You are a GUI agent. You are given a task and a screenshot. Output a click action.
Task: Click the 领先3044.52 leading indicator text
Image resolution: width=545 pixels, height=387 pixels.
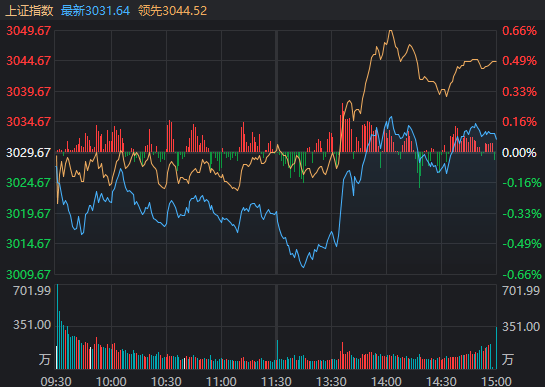pos(172,10)
